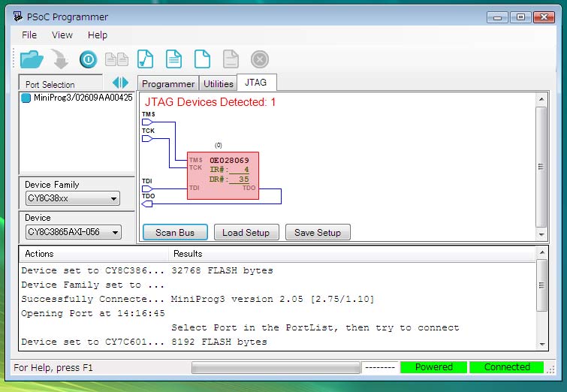The image size is (567, 392).
Task: Click the MiniProg3 port blue square icon
Action: coord(26,98)
